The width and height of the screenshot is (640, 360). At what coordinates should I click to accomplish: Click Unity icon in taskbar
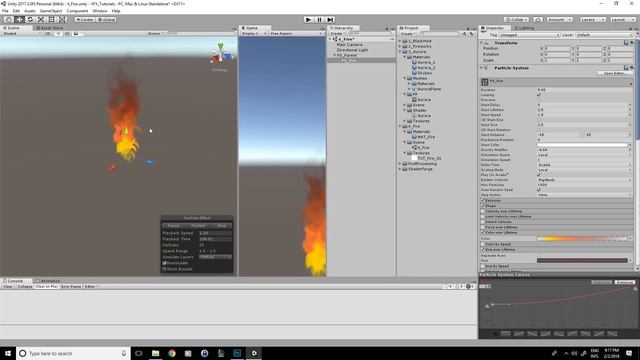(253, 353)
